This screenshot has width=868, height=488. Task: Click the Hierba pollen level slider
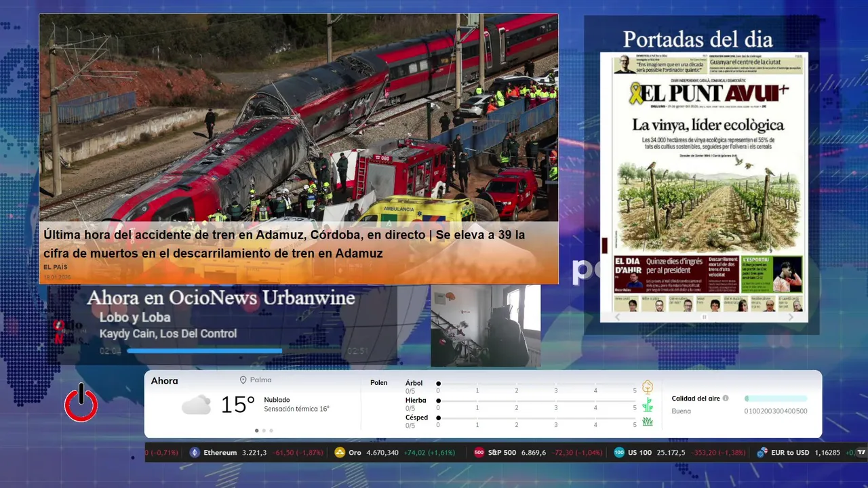[537, 401]
